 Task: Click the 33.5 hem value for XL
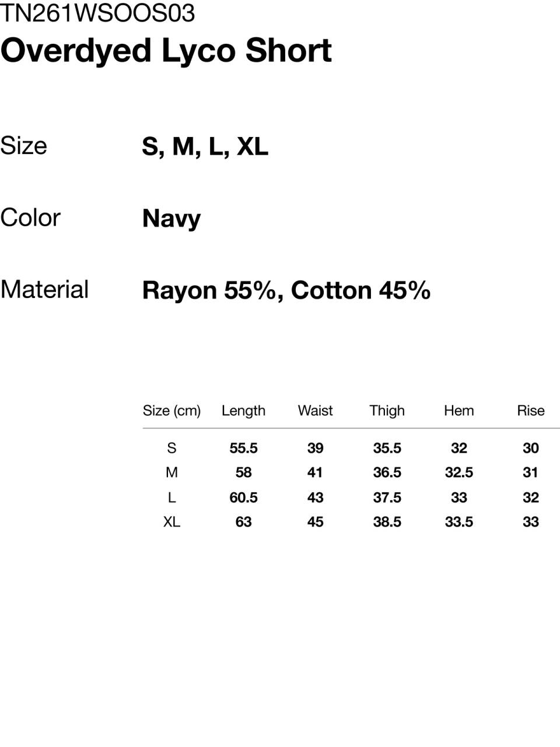tap(459, 522)
